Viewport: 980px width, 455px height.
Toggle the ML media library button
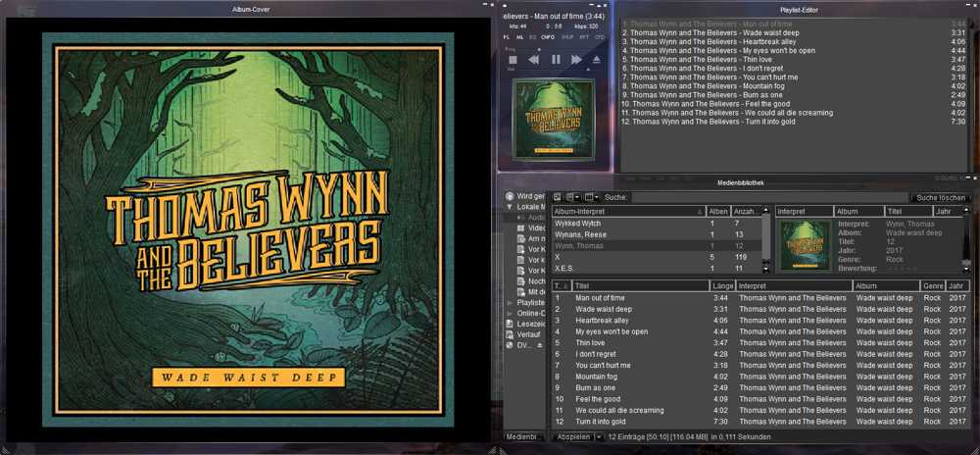coord(519,36)
